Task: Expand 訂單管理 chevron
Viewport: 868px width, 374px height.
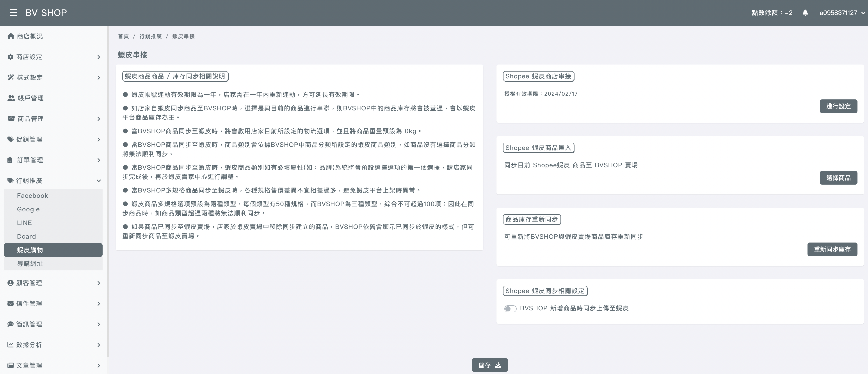Action: pyautogui.click(x=99, y=160)
